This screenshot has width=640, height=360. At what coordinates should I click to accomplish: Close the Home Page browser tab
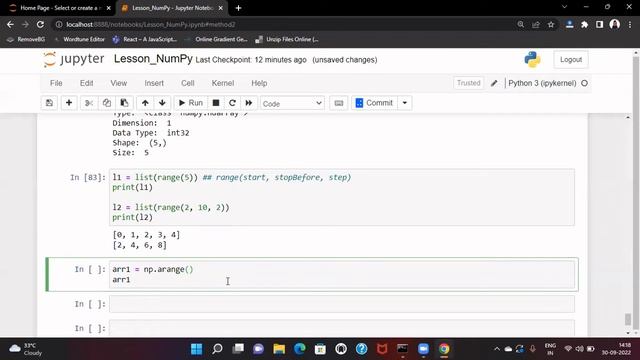pos(109,8)
